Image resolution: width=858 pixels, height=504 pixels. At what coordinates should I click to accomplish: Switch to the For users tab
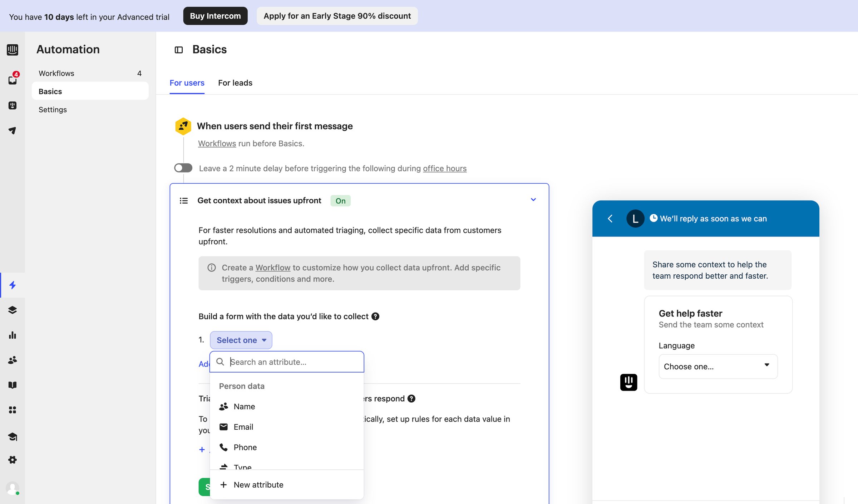pos(187,83)
